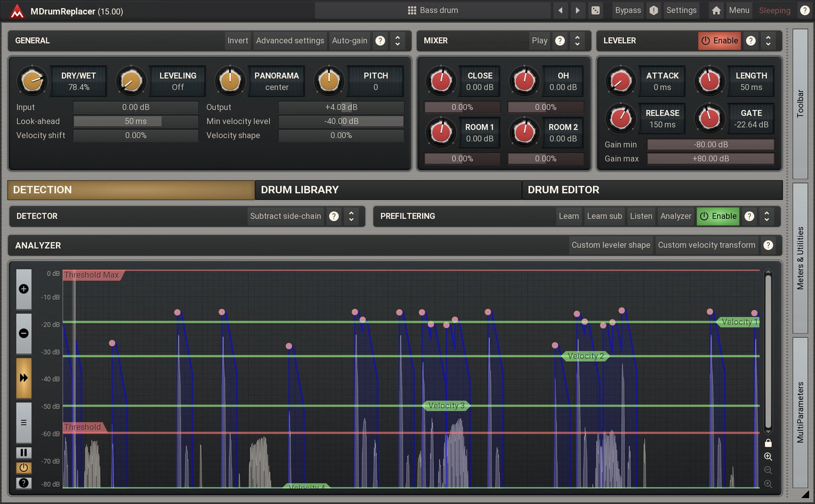Click the Auto-gain button

click(x=349, y=41)
